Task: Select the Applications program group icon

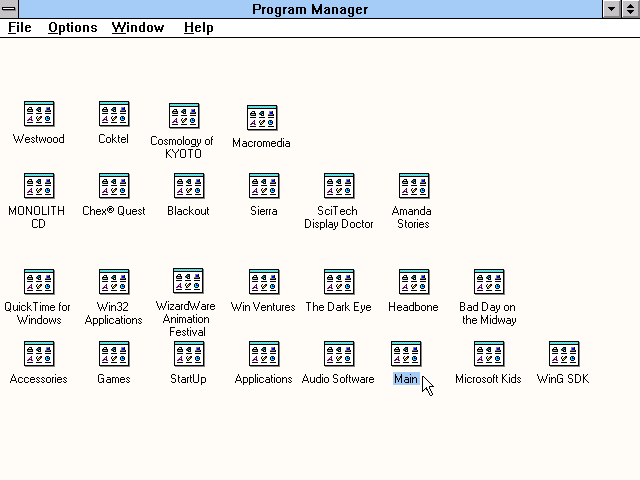Action: [264, 354]
